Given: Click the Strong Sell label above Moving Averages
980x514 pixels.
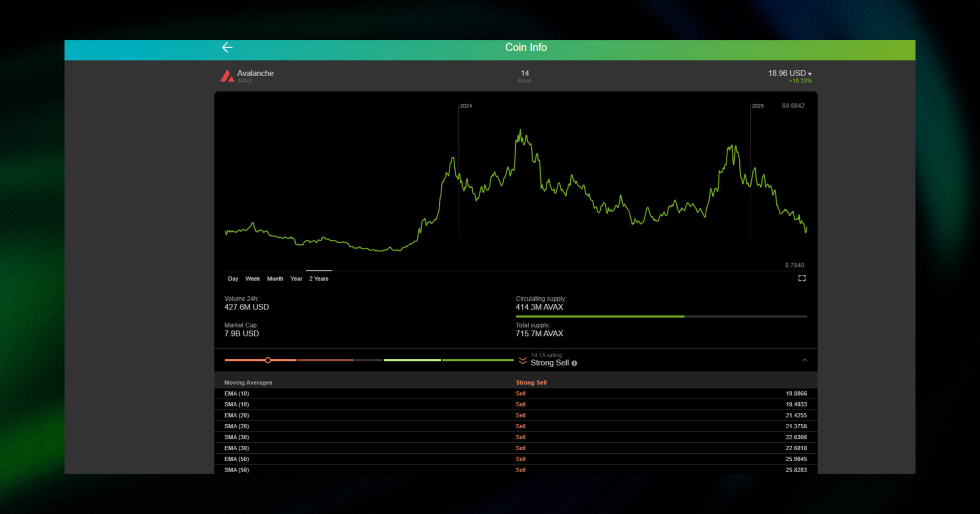Looking at the screenshot, I should 531,382.
